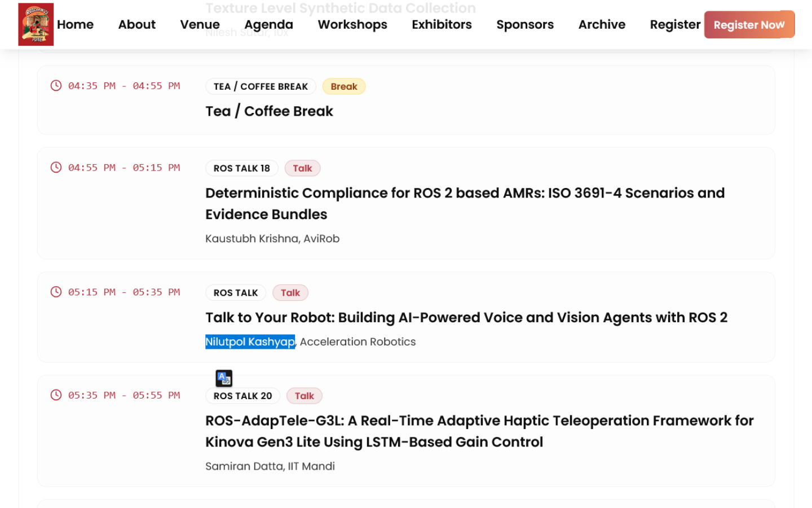Click the ROSCon India logo
Viewport: 812px width, 508px height.
pyautogui.click(x=36, y=24)
